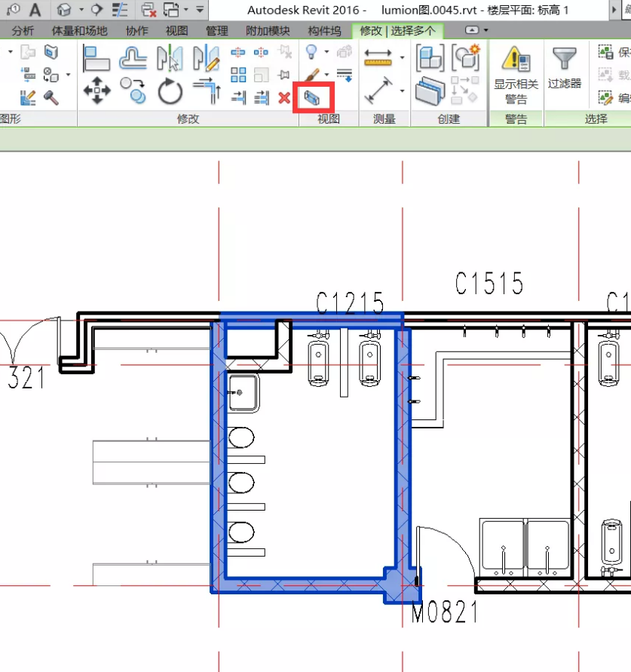Click the Linework icon in View panel
The image size is (631, 672).
click(x=344, y=75)
